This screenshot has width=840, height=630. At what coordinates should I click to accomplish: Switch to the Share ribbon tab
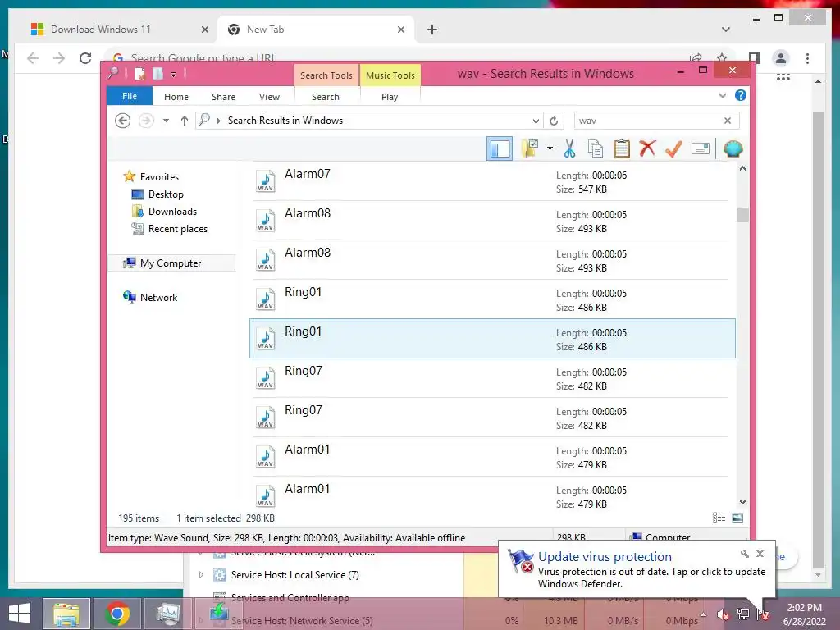click(x=223, y=97)
